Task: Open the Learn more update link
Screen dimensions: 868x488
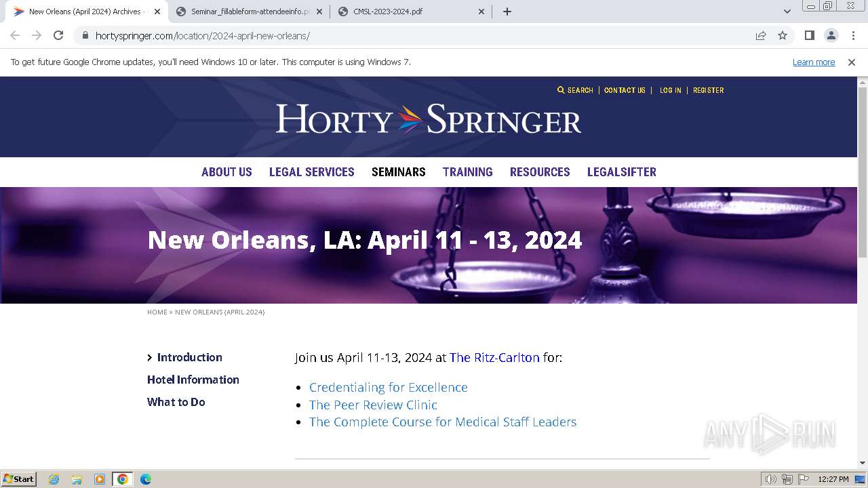Action: pos(814,62)
